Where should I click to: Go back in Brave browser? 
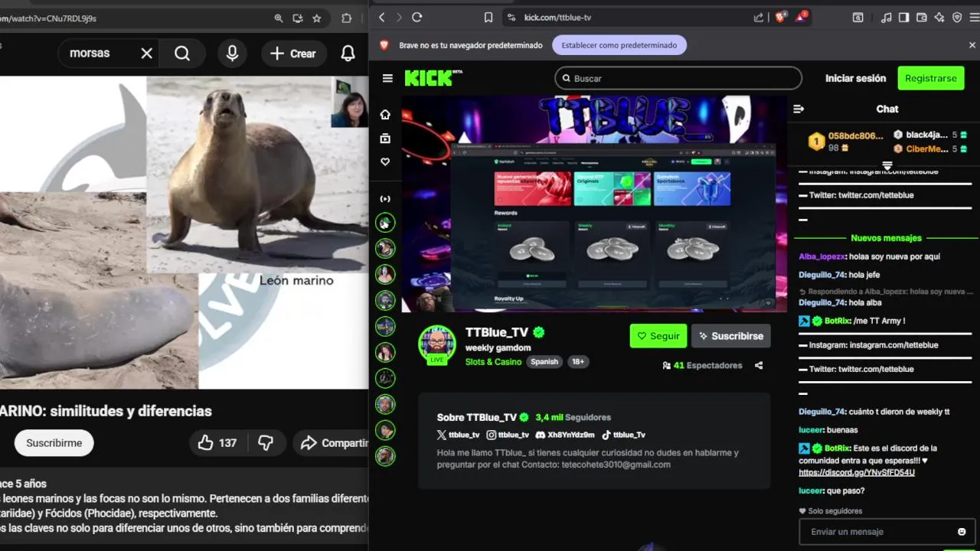pos(382,18)
